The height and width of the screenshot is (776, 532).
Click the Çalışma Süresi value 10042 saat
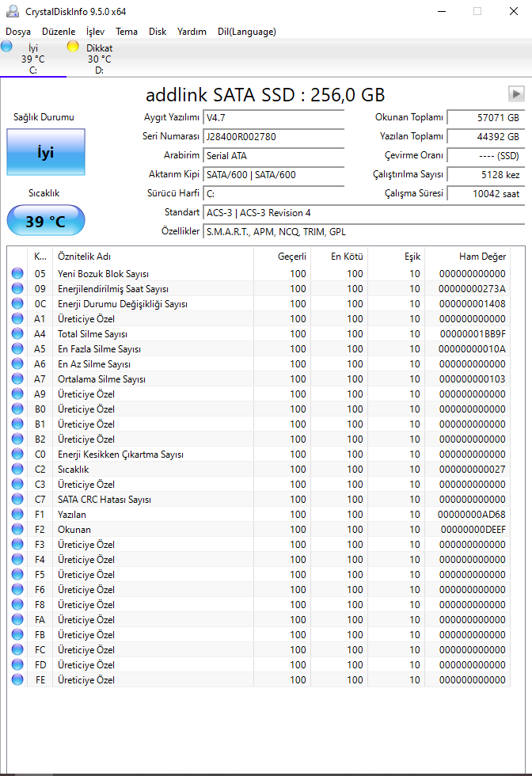coord(485,193)
